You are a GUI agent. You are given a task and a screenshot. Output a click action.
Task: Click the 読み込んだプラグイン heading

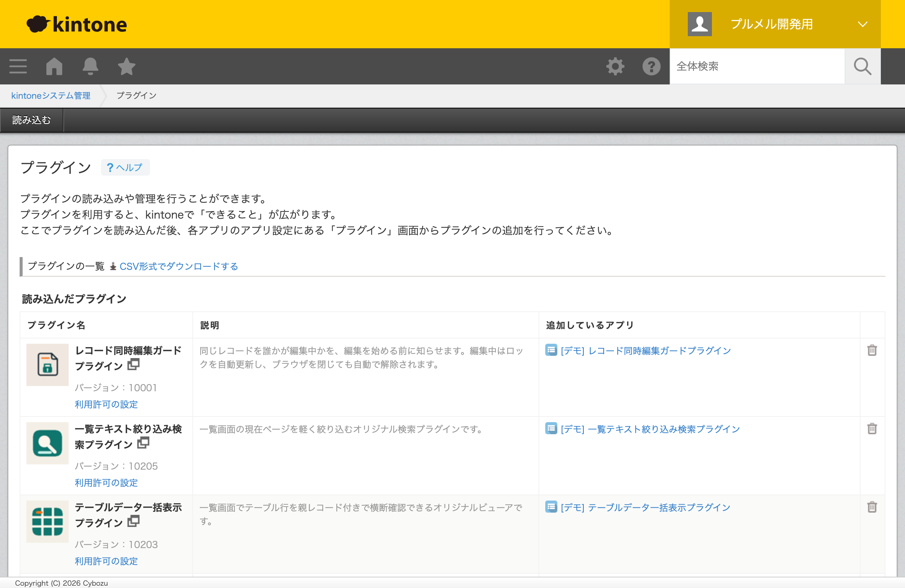point(74,299)
